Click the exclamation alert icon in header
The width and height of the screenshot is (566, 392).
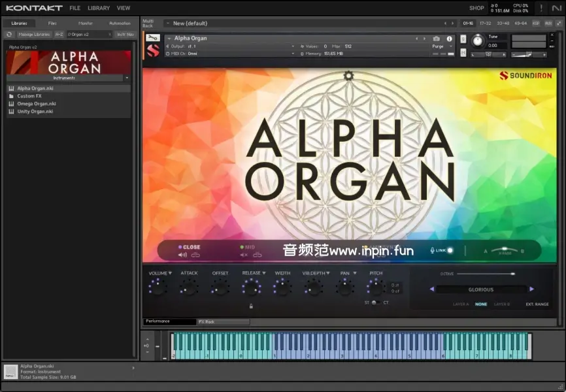pos(541,8)
